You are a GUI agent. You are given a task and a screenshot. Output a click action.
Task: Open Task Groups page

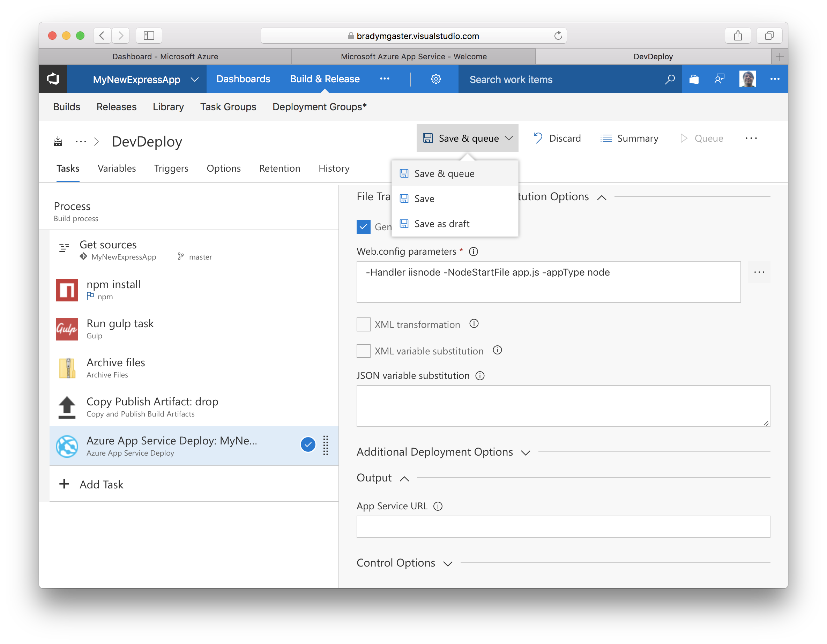click(228, 107)
